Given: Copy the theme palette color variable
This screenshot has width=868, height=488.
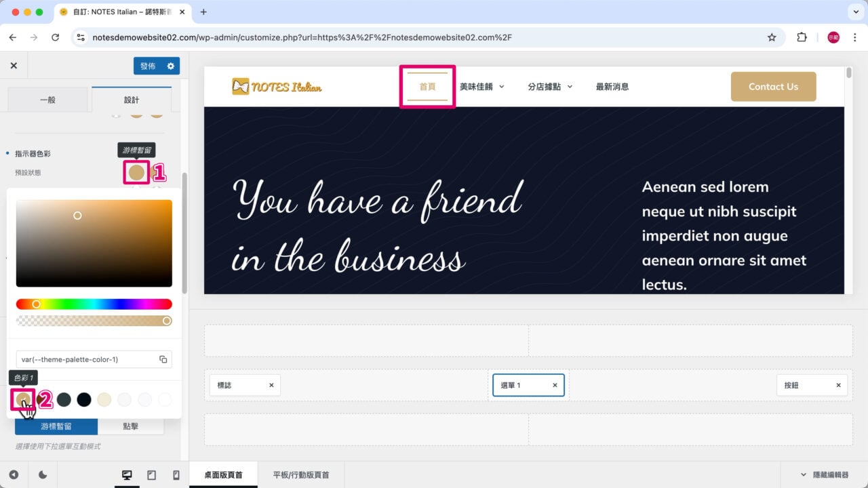Looking at the screenshot, I should [x=163, y=359].
